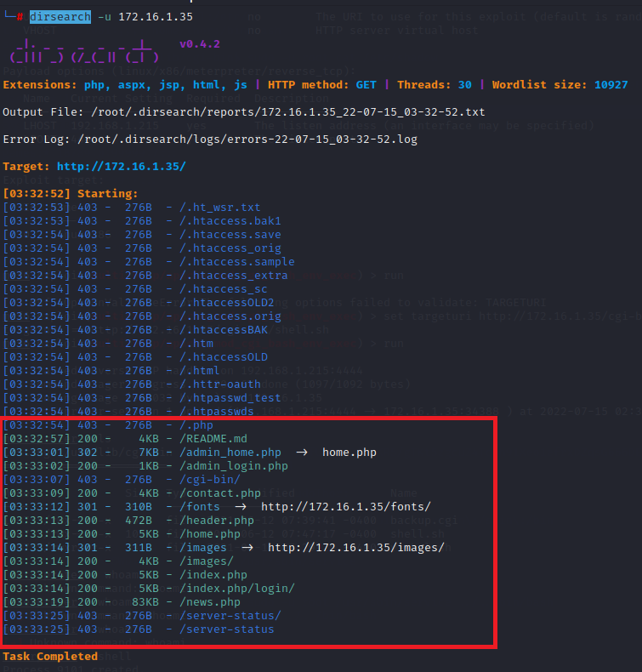Click the /.htpasswds entry
The height and width of the screenshot is (672, 642).
(x=216, y=412)
